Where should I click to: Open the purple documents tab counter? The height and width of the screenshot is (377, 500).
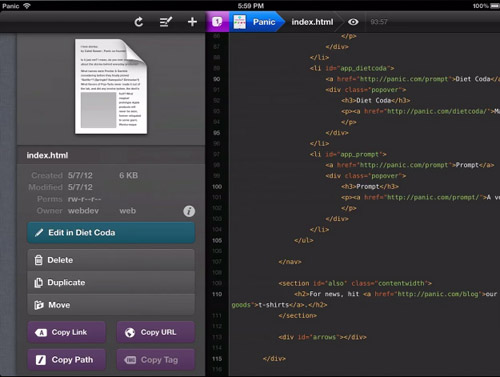click(x=217, y=22)
